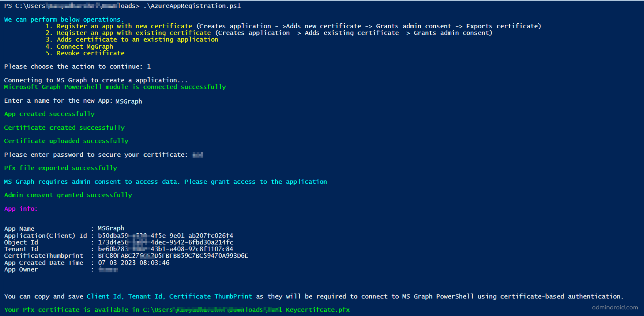
Task: Click the typed app name MSGraph at prompt
Action: 128,101
